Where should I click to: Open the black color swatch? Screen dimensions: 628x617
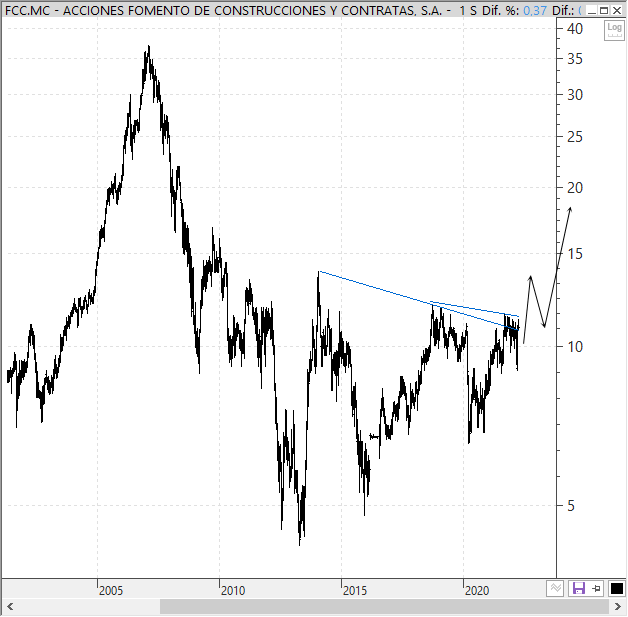(x=616, y=589)
